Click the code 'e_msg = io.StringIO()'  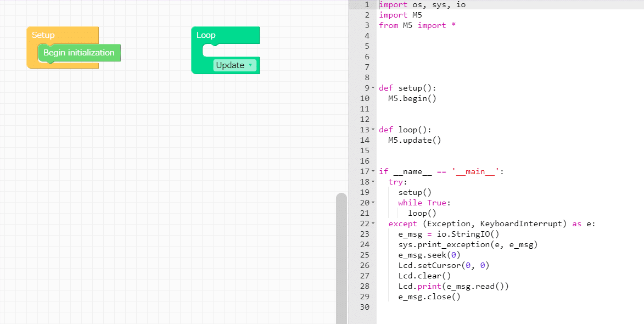click(449, 234)
